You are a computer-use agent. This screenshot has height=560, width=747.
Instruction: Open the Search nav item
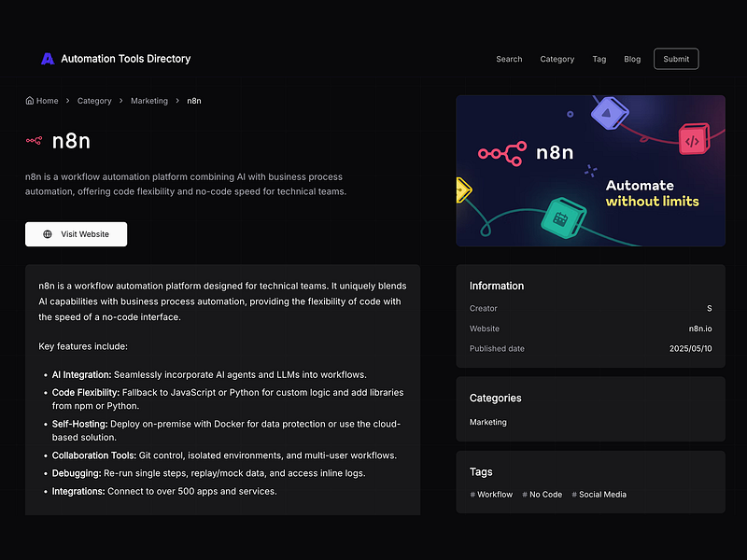point(509,59)
